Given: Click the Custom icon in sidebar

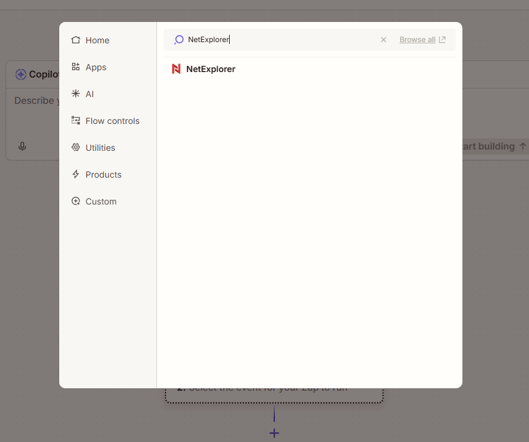Looking at the screenshot, I should click(x=76, y=201).
